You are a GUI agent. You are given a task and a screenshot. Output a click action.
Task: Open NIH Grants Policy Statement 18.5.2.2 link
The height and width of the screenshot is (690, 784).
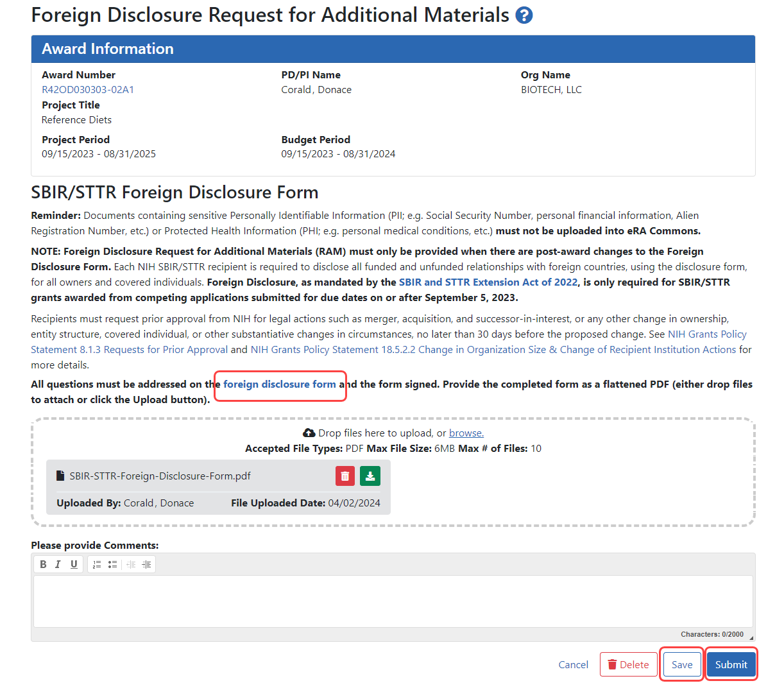(x=493, y=350)
